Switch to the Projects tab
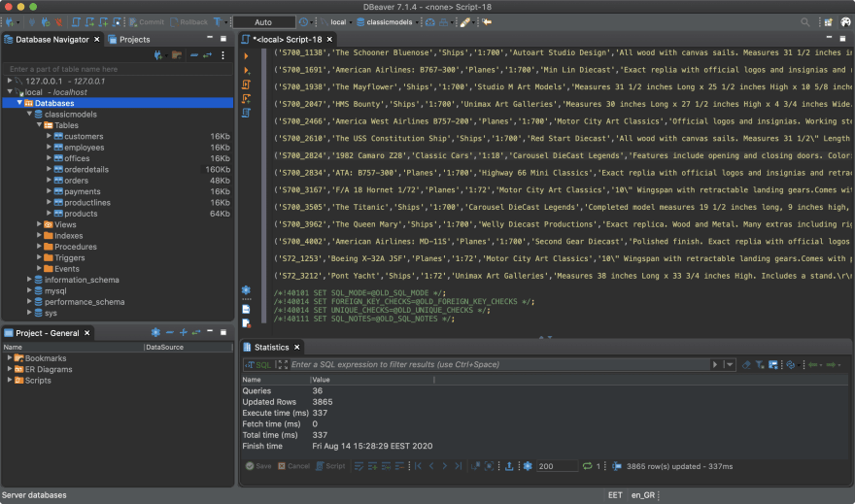This screenshot has width=855, height=504. (x=129, y=39)
